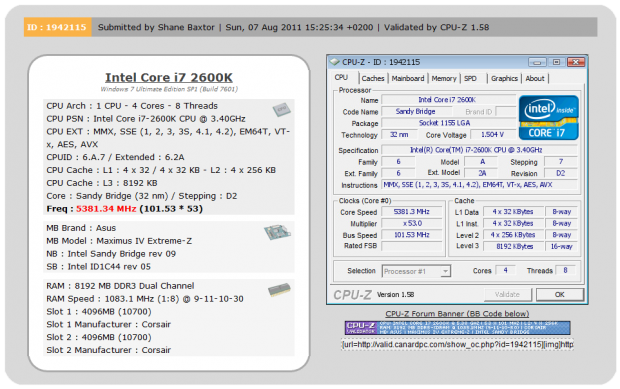This screenshot has height=389, width=620.
Task: Open the About tab
Action: click(535, 78)
